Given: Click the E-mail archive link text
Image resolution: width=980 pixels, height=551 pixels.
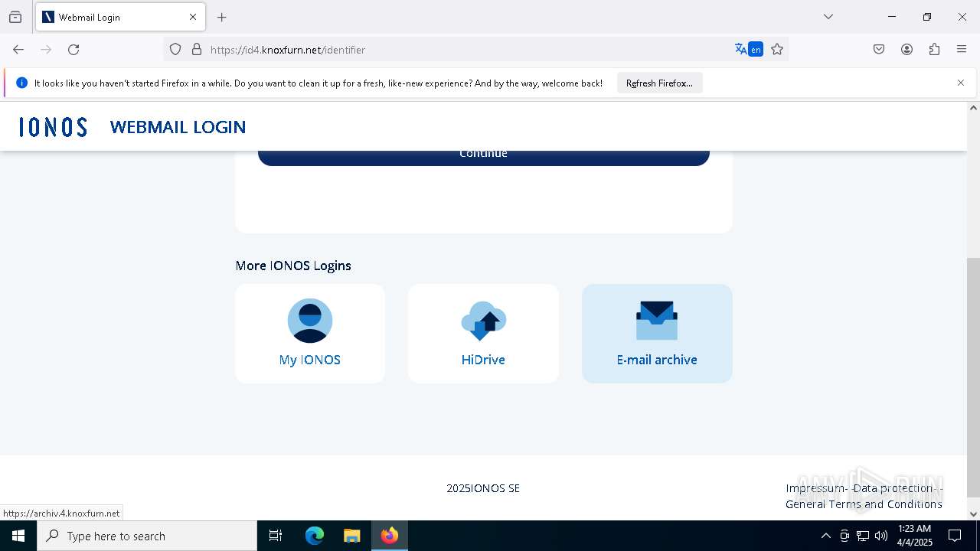Looking at the screenshot, I should 657,360.
